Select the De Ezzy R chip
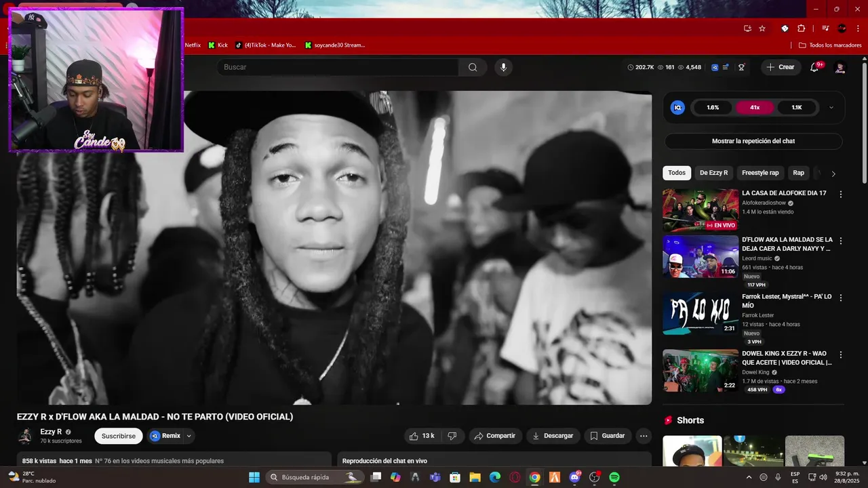Screen dimensions: 868x488 click(x=713, y=173)
